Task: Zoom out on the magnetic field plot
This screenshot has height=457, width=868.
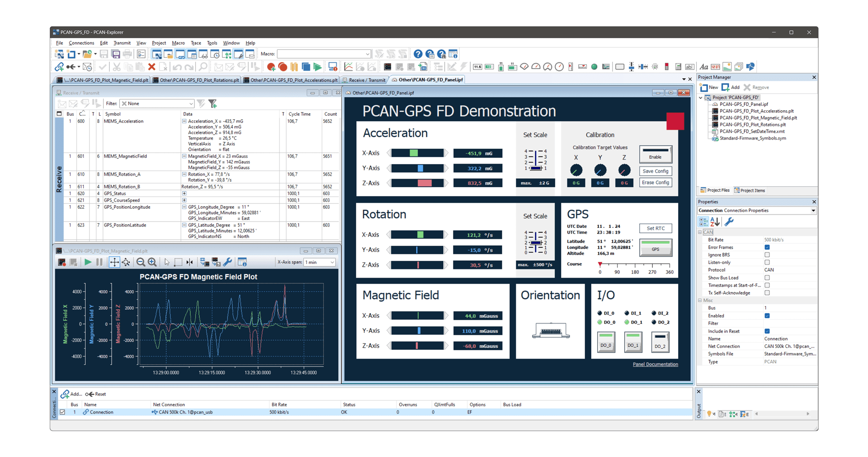Action: pos(141,262)
